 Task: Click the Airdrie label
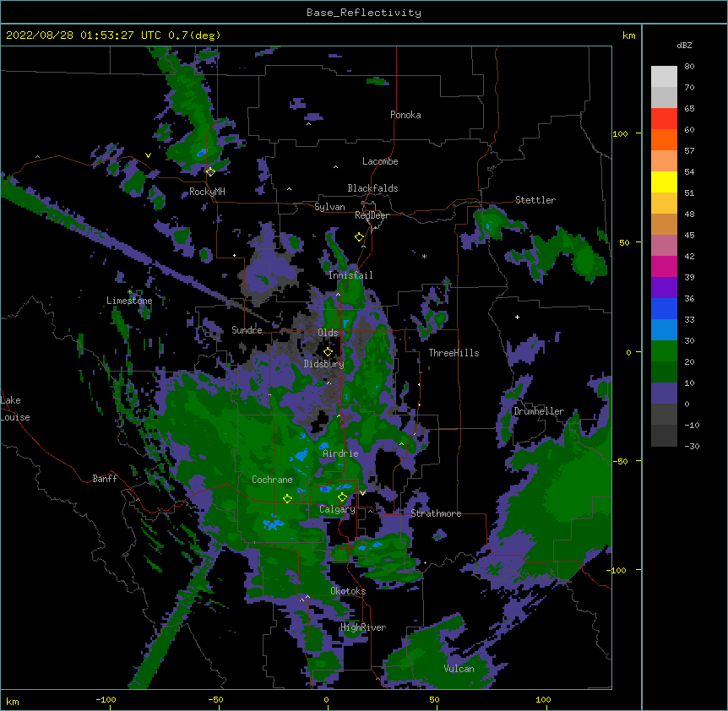pyautogui.click(x=340, y=453)
